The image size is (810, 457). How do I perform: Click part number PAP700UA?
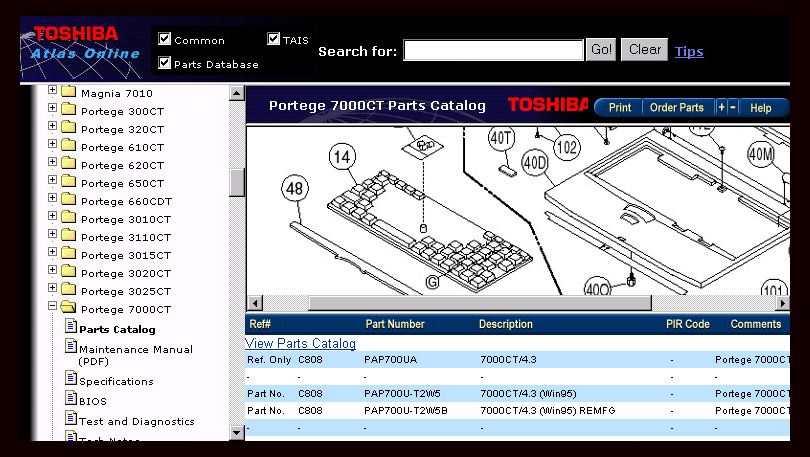[x=391, y=359]
